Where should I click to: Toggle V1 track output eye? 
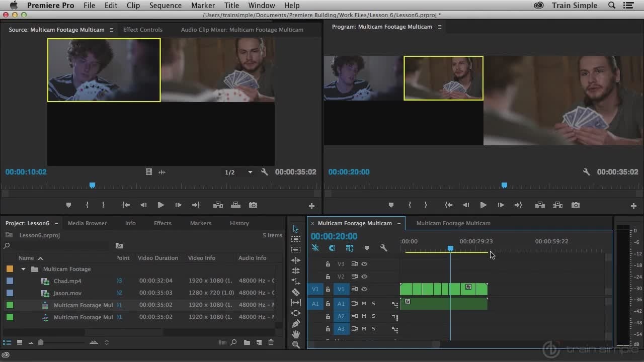click(x=364, y=289)
